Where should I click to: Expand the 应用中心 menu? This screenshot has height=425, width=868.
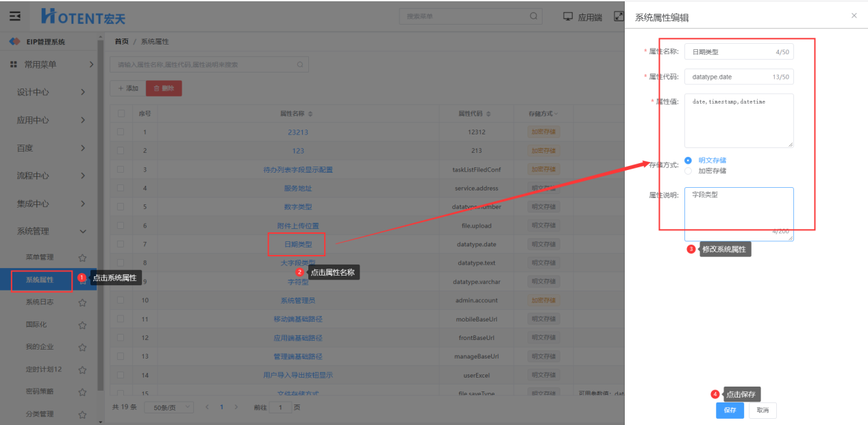(83, 120)
